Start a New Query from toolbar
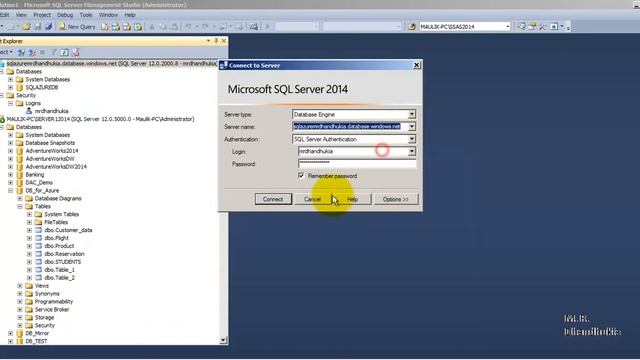This screenshot has height=360, width=640. tap(77, 27)
